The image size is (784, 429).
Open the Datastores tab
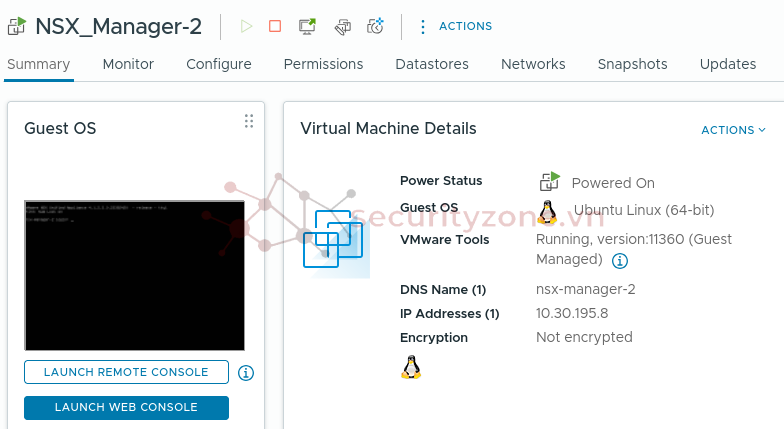(x=432, y=64)
